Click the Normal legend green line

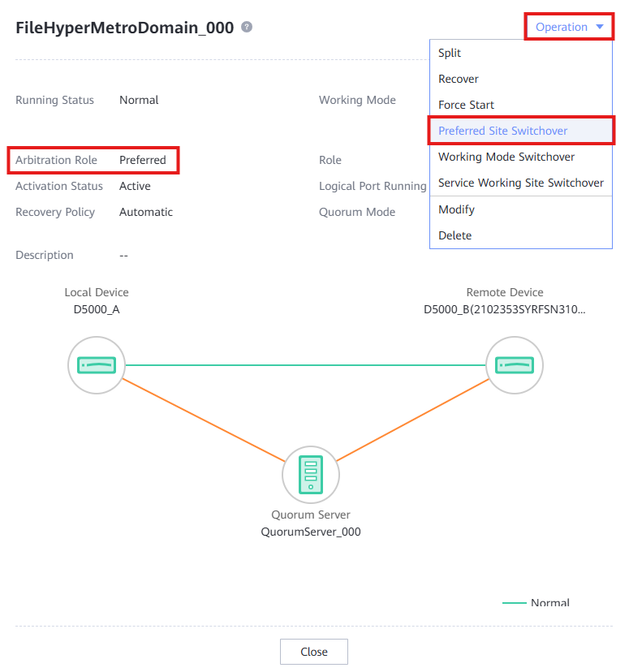coord(515,602)
